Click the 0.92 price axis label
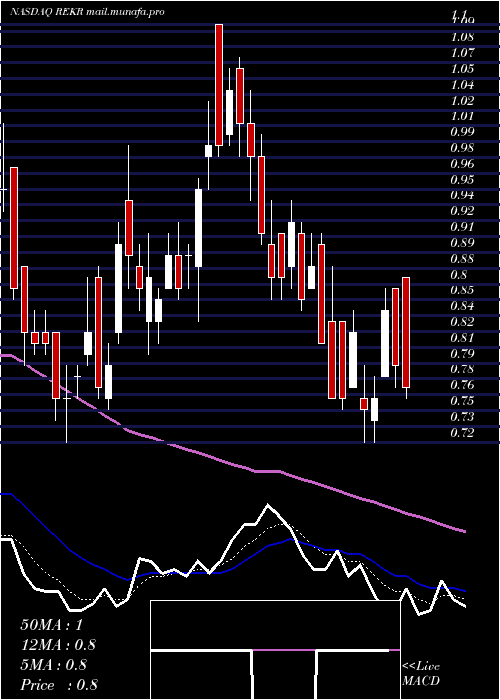The height and width of the screenshot is (700, 500). pyautogui.click(x=462, y=211)
